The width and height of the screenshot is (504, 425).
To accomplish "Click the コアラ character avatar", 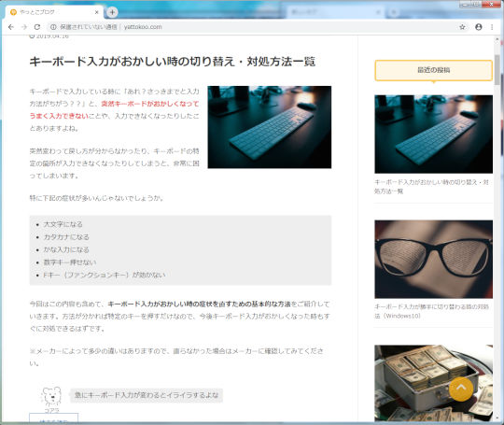I will 51,396.
